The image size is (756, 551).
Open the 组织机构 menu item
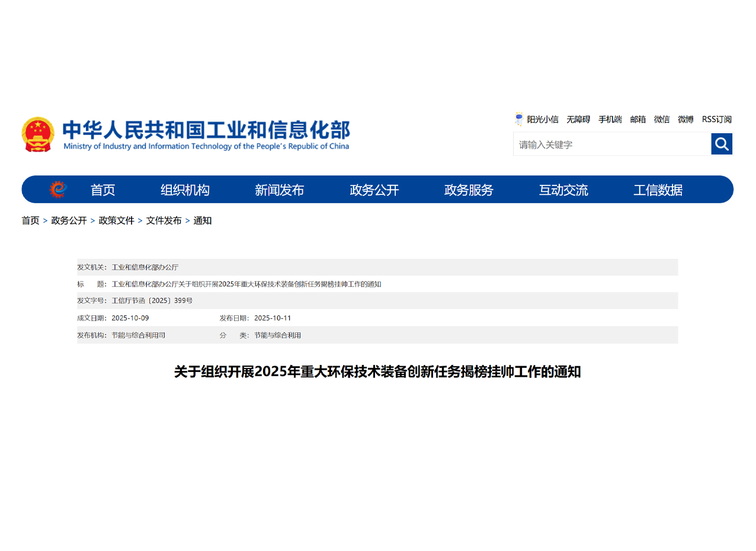click(x=185, y=190)
